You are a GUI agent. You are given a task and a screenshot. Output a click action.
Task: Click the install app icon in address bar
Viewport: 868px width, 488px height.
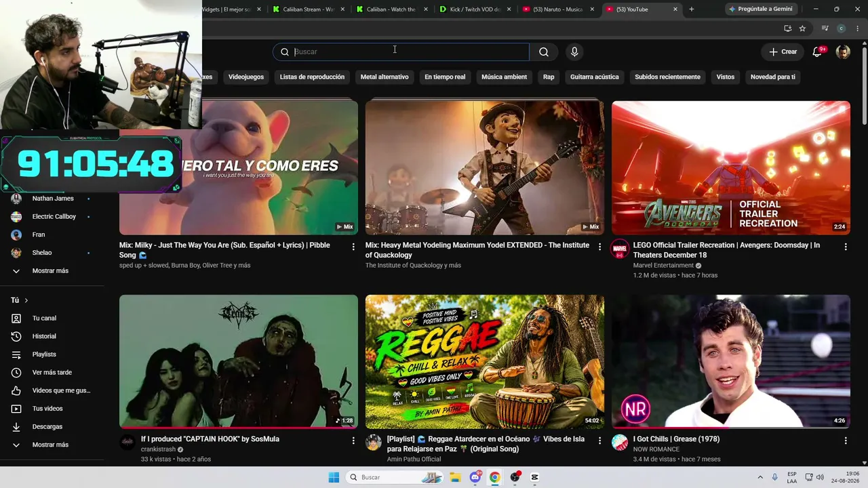787,28
